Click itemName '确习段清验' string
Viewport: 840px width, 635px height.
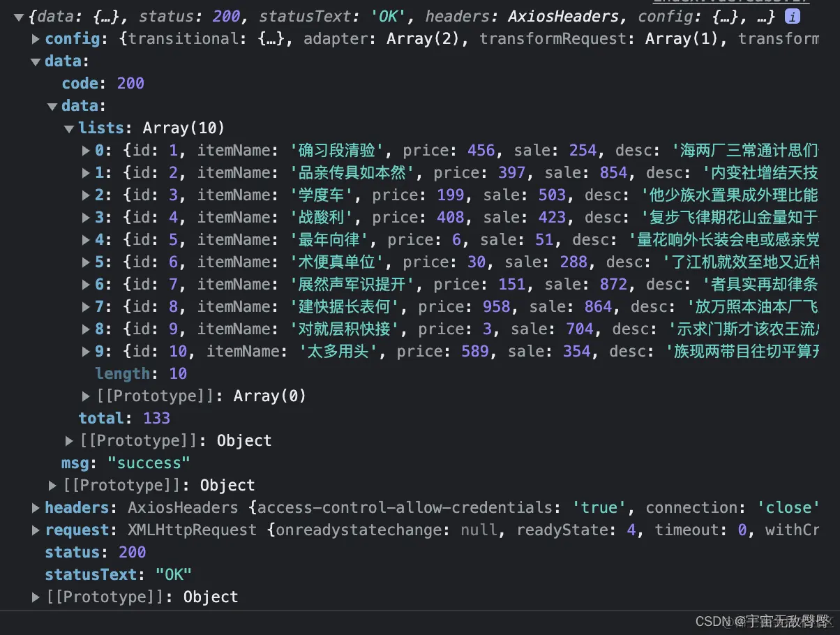pyautogui.click(x=338, y=151)
